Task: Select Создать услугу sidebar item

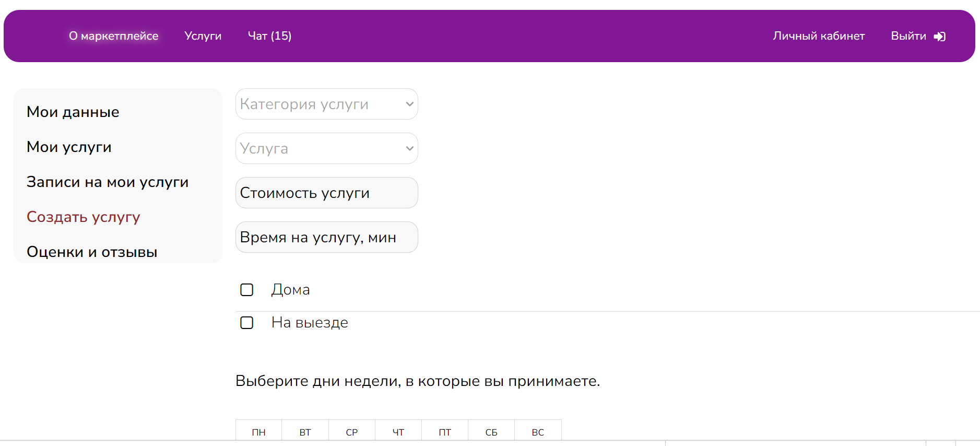Action: [84, 217]
